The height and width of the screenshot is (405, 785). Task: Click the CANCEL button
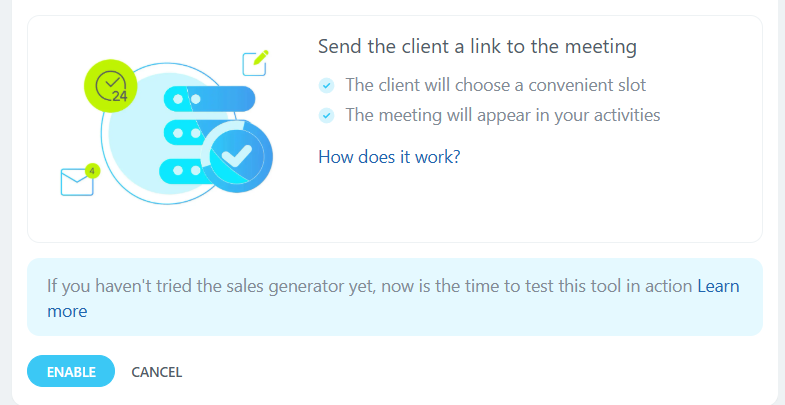[x=157, y=372]
